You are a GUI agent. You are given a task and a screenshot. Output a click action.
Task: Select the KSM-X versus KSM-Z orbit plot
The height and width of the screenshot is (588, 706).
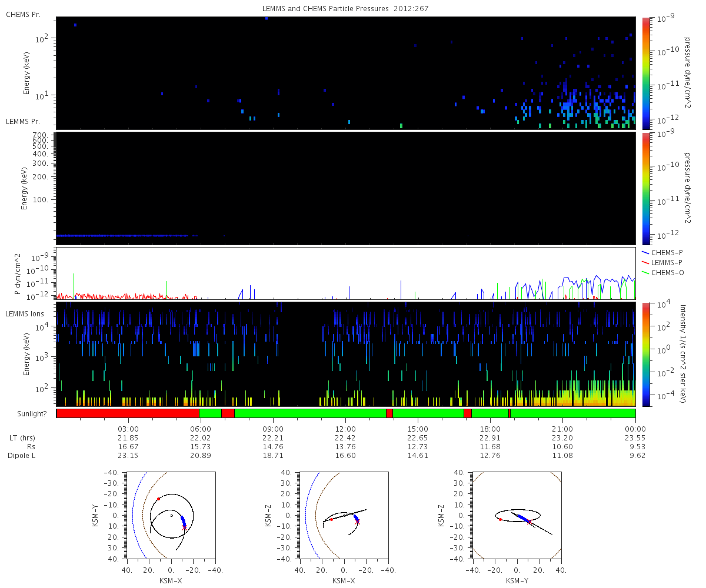point(344,515)
